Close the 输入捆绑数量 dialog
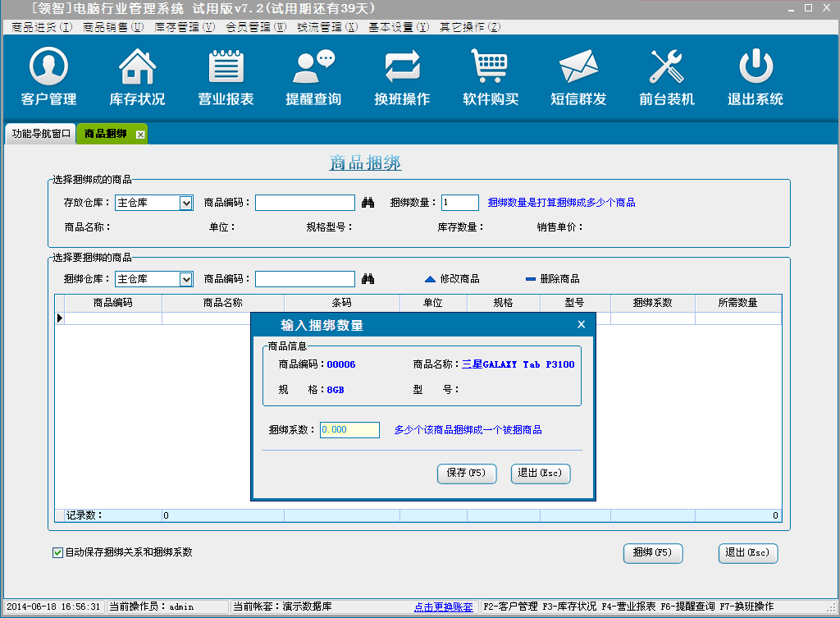This screenshot has height=618, width=840. point(581,325)
